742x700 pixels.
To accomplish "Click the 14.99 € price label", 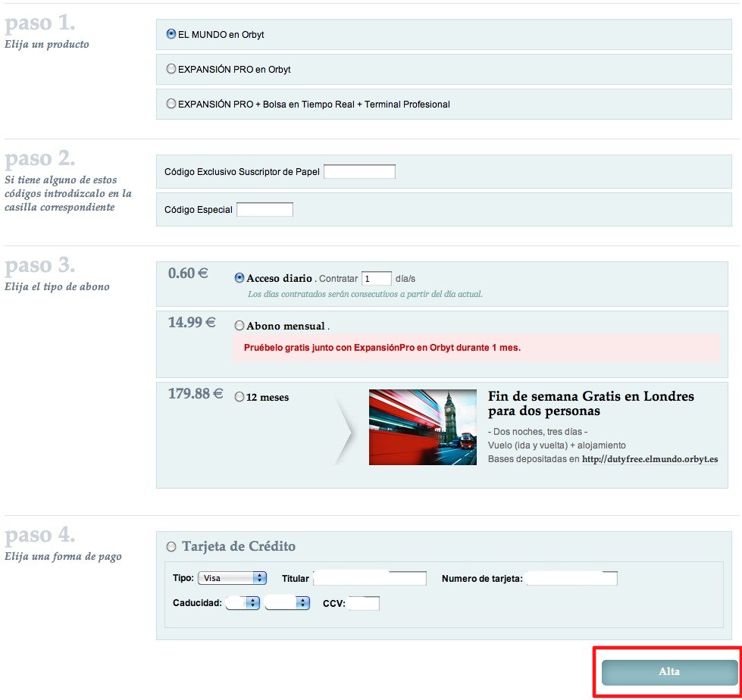I will click(192, 323).
